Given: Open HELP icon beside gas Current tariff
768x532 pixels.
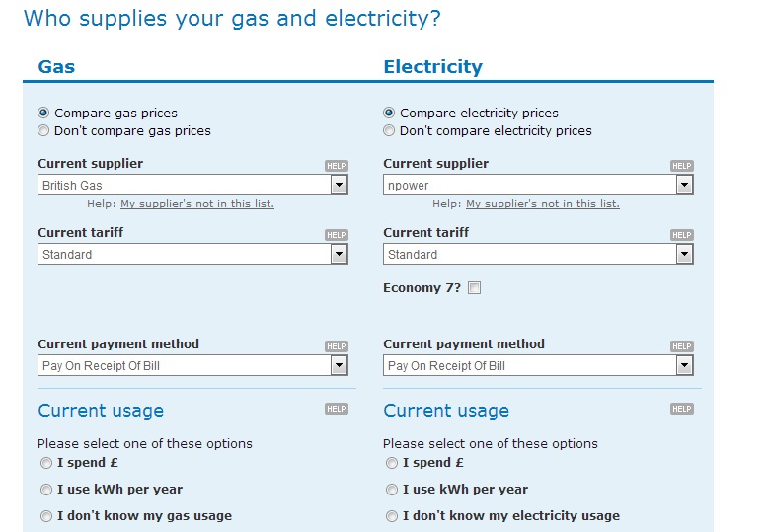Looking at the screenshot, I should (x=337, y=235).
